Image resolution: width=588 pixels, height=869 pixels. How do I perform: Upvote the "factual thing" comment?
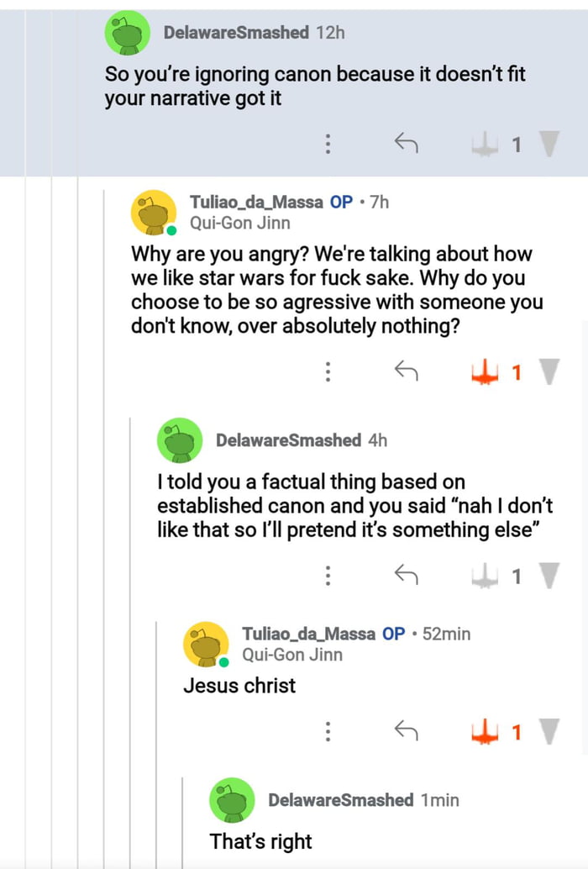[486, 576]
